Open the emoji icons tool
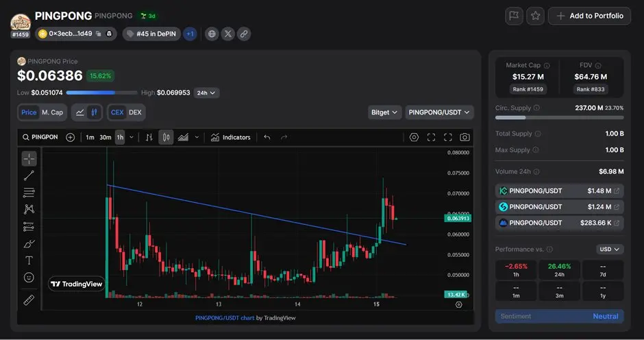The width and height of the screenshot is (644, 340). (x=29, y=278)
